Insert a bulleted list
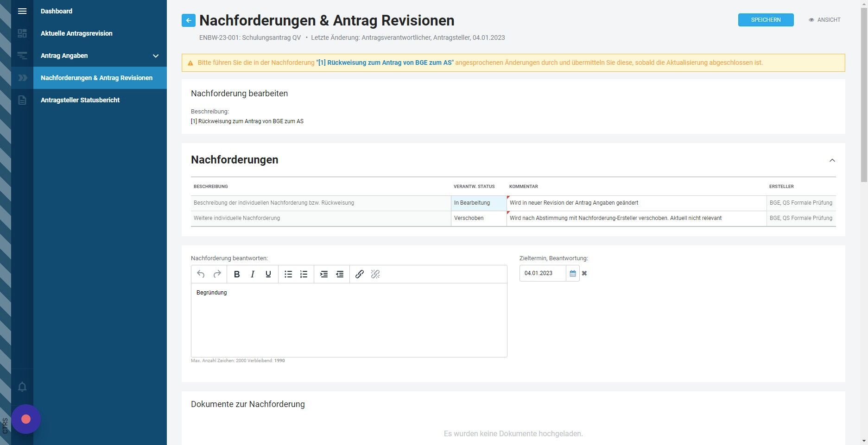Viewport: 868px width, 445px height. point(288,274)
